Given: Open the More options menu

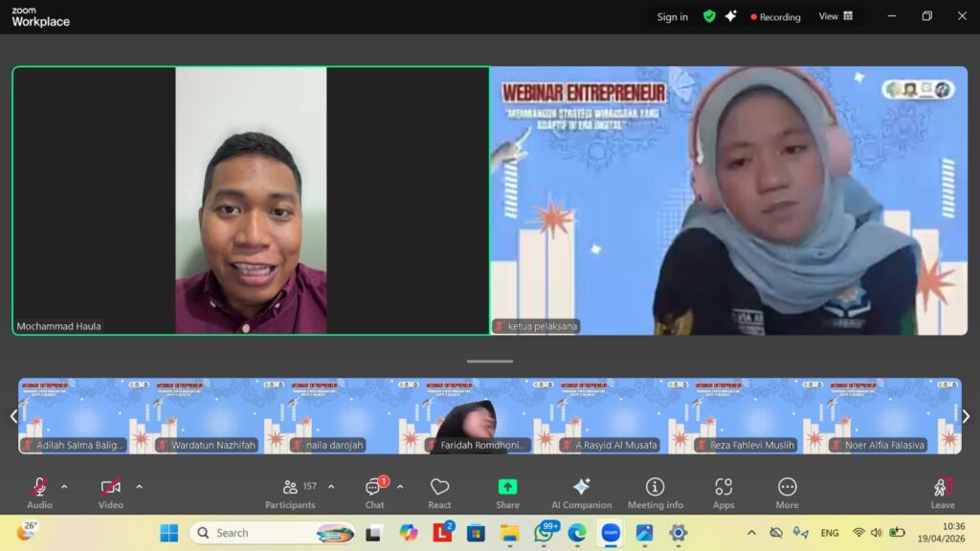Looking at the screenshot, I should click(x=787, y=488).
